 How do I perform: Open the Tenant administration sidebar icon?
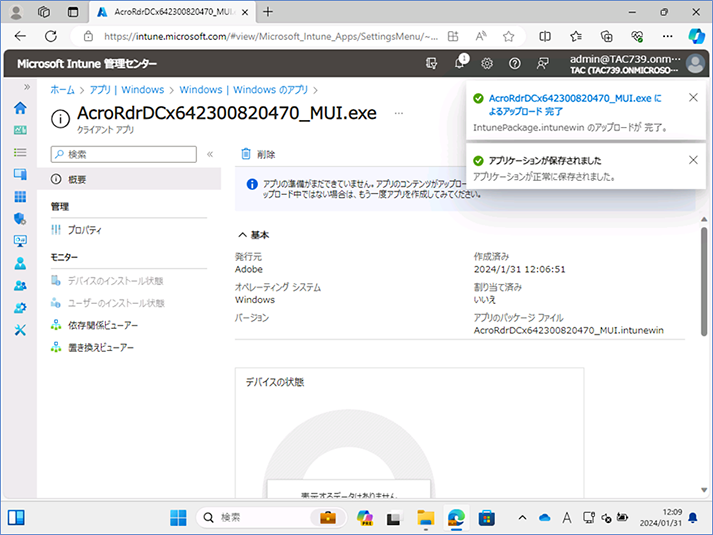[20, 308]
